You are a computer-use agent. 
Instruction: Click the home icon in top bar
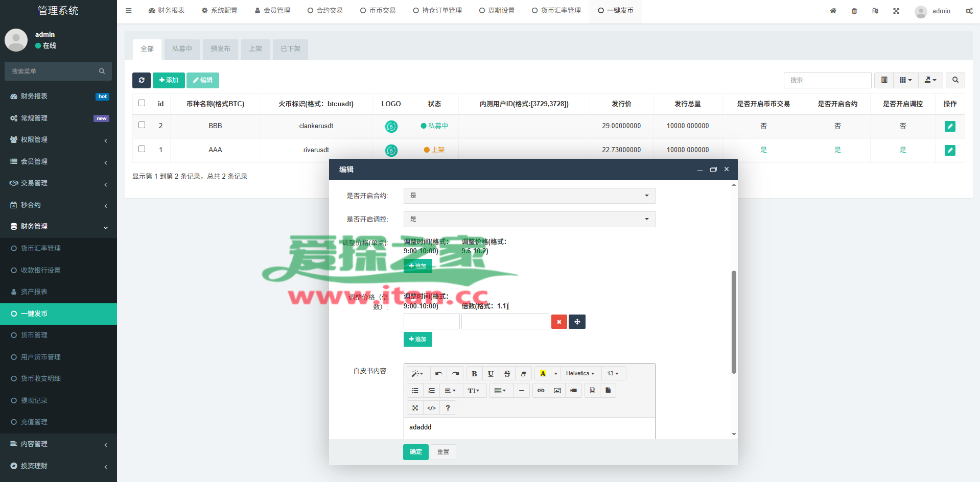[x=833, y=11]
